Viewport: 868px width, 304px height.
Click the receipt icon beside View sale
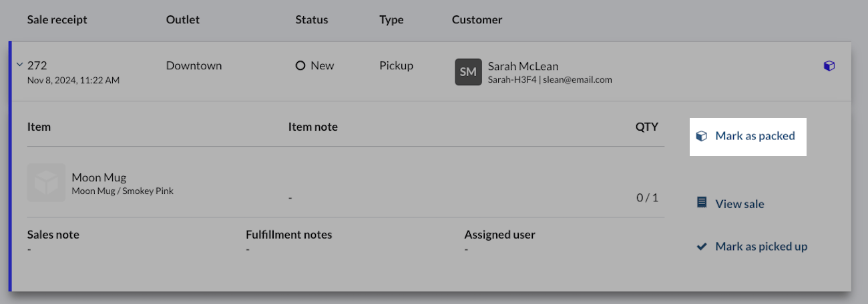701,202
